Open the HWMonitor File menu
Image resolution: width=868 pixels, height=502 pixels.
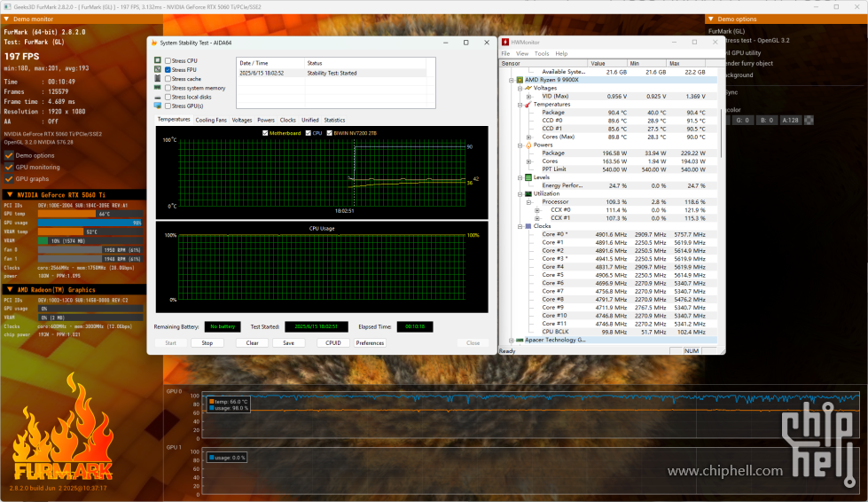pyautogui.click(x=505, y=54)
